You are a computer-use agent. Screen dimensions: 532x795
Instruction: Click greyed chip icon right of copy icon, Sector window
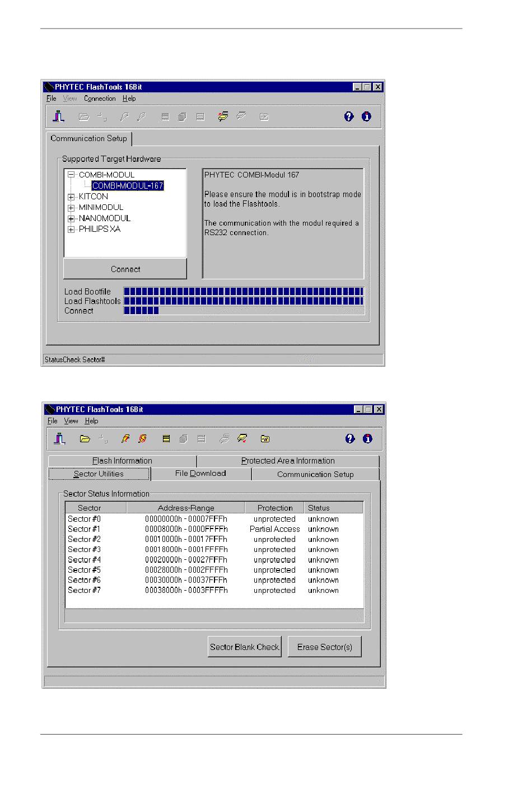pyautogui.click(x=202, y=439)
